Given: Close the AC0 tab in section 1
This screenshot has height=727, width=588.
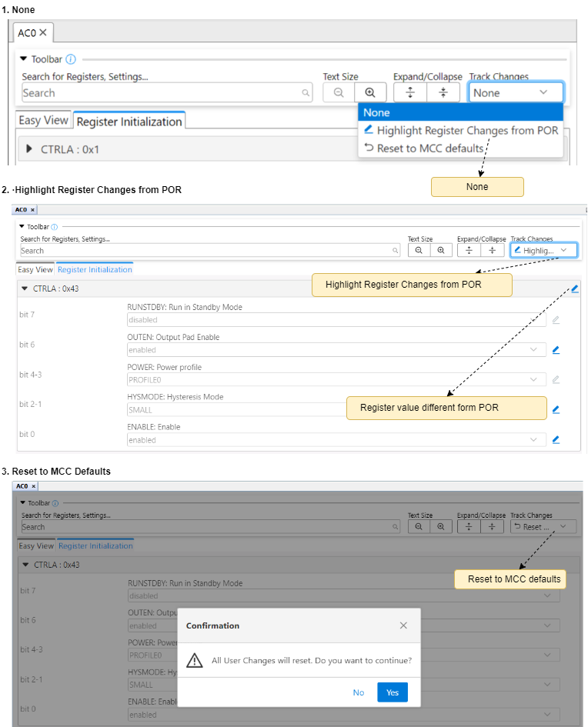Looking at the screenshot, I should [x=43, y=32].
